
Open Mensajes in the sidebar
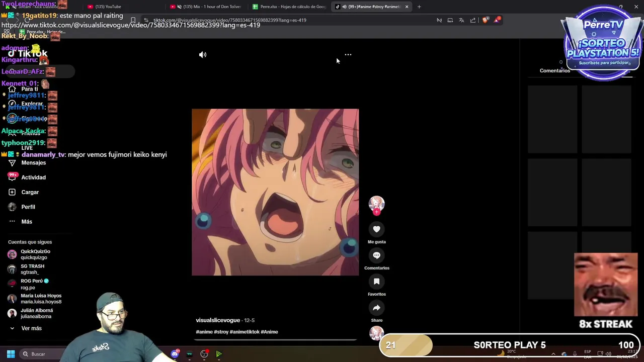click(33, 163)
